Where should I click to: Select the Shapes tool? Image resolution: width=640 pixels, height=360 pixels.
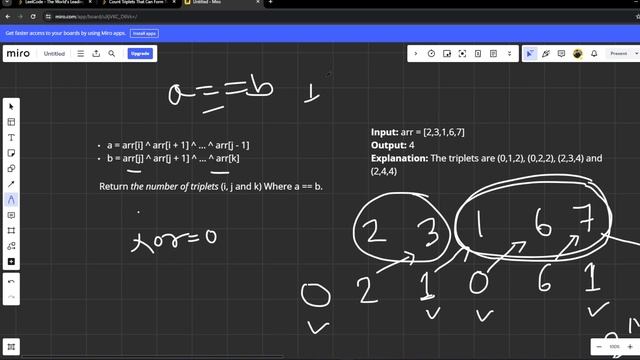point(11,169)
